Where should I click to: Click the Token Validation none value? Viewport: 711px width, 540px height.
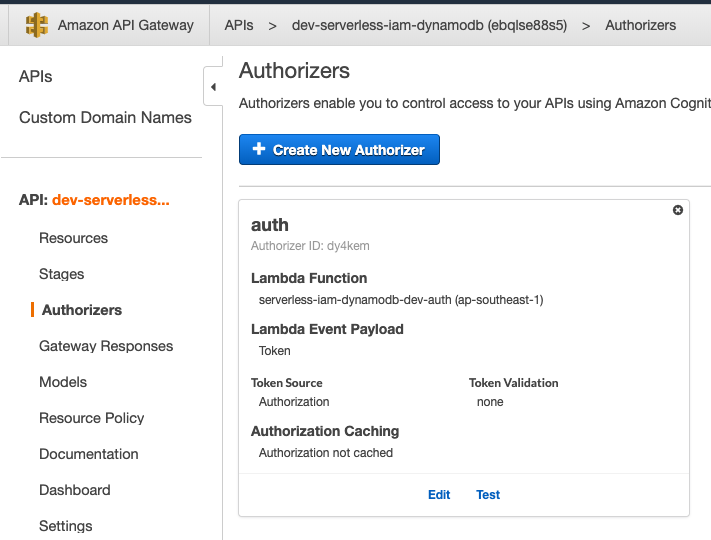click(x=490, y=402)
